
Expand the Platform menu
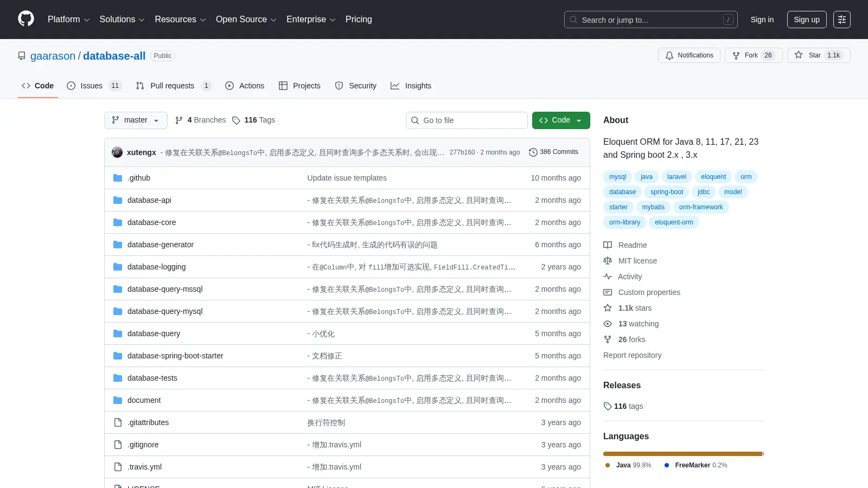68,20
